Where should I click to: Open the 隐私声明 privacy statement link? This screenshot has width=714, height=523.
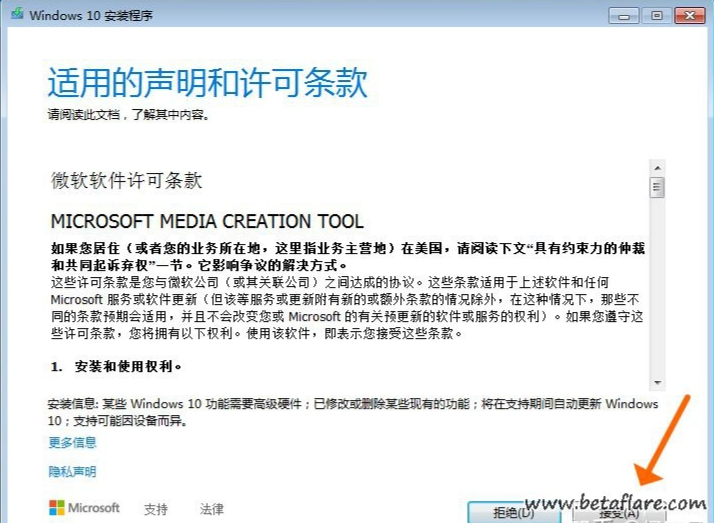(72, 472)
